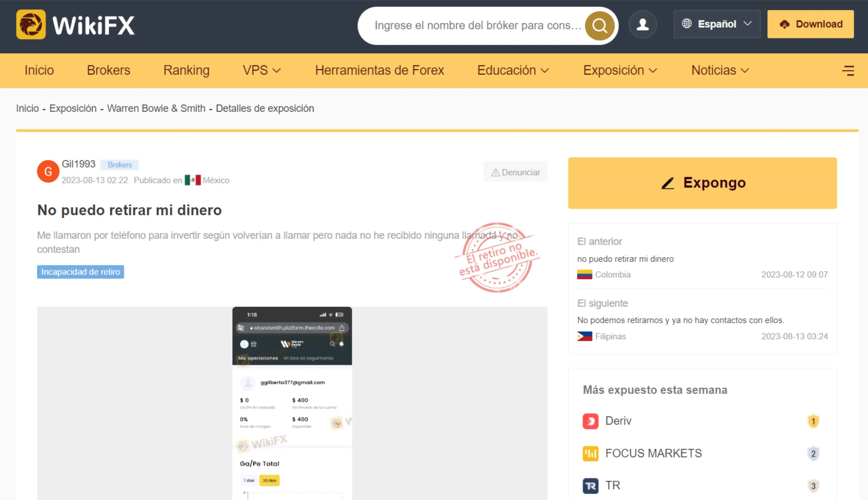Click the 'Detalles de exposición' breadcrumb text

265,108
